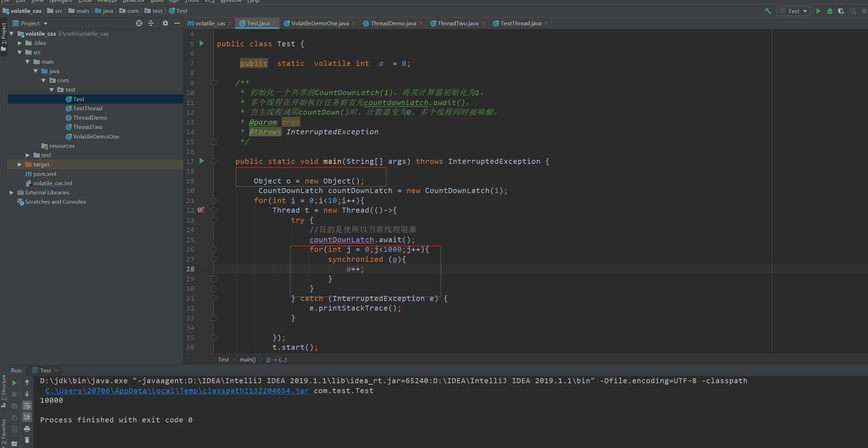Viewport: 868px width, 448px height.
Task: Toggle soft-wrap in Run console
Action: point(27,406)
